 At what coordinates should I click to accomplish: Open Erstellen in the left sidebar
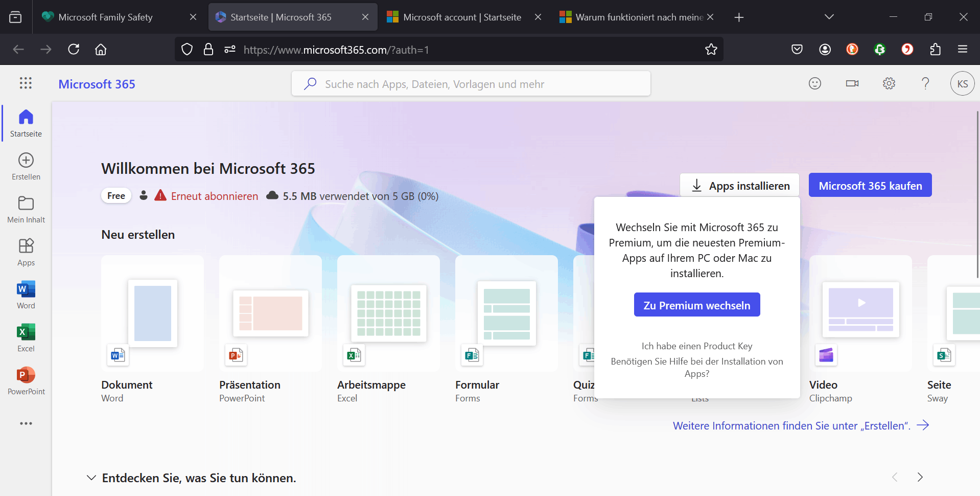26,166
